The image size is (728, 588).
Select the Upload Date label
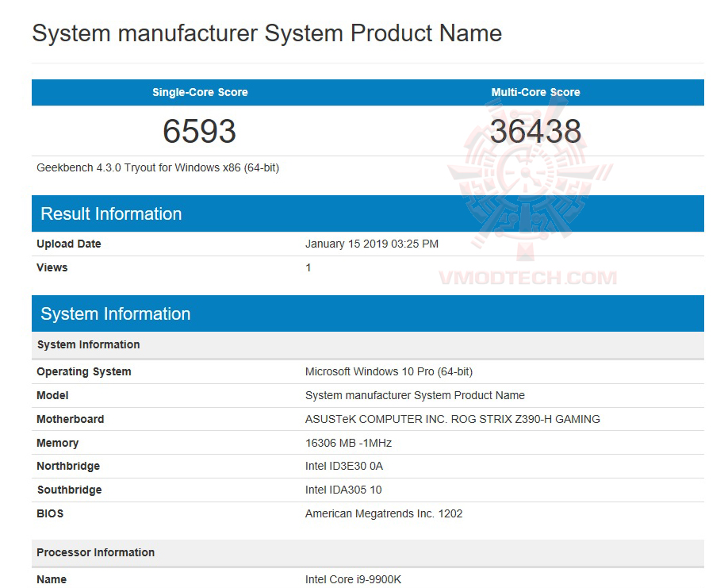[x=69, y=244]
